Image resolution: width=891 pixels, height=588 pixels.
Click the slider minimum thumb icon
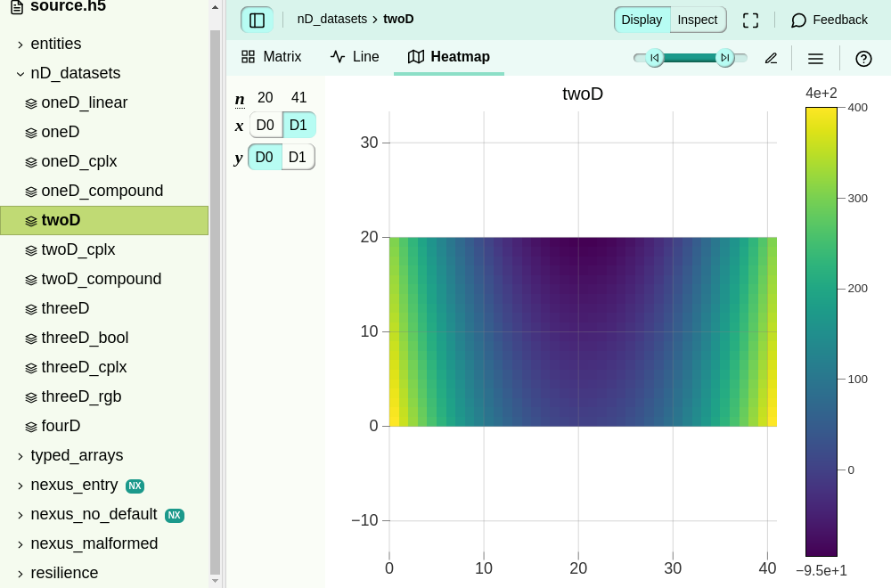pos(655,57)
